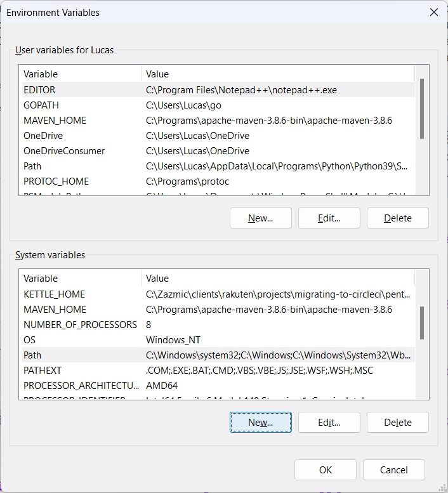Image resolution: width=448 pixels, height=493 pixels.
Task: Click New button under User variables
Action: tap(260, 218)
